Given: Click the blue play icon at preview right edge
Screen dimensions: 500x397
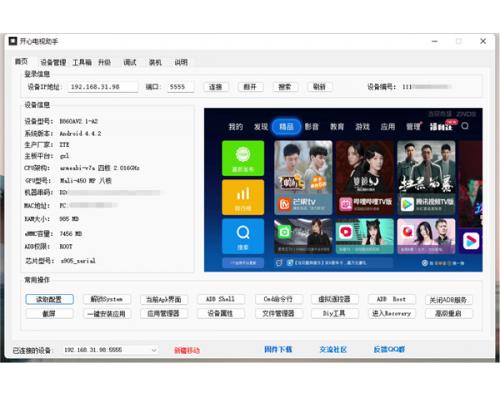Looking at the screenshot, I should [x=471, y=241].
